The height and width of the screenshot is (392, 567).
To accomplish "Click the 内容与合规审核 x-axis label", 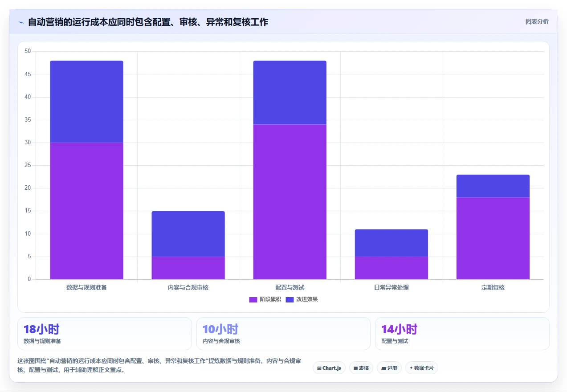I will click(188, 288).
